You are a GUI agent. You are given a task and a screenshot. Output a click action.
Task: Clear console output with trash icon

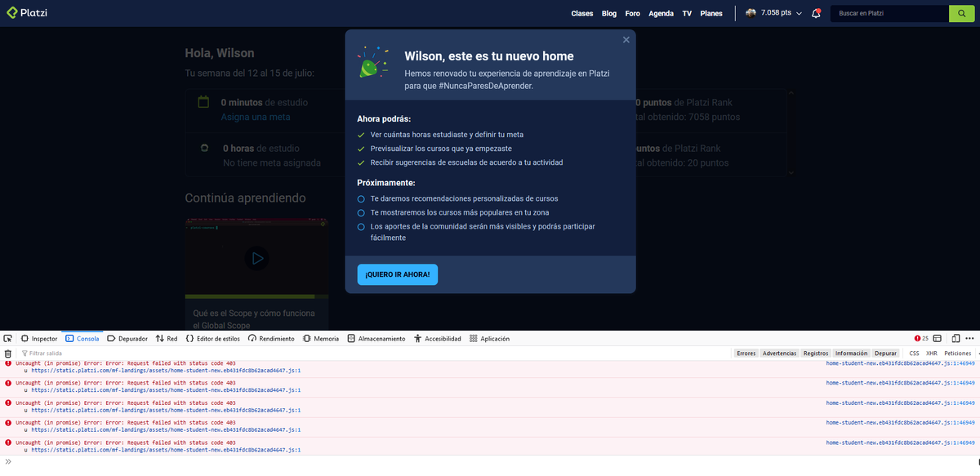pos(8,353)
